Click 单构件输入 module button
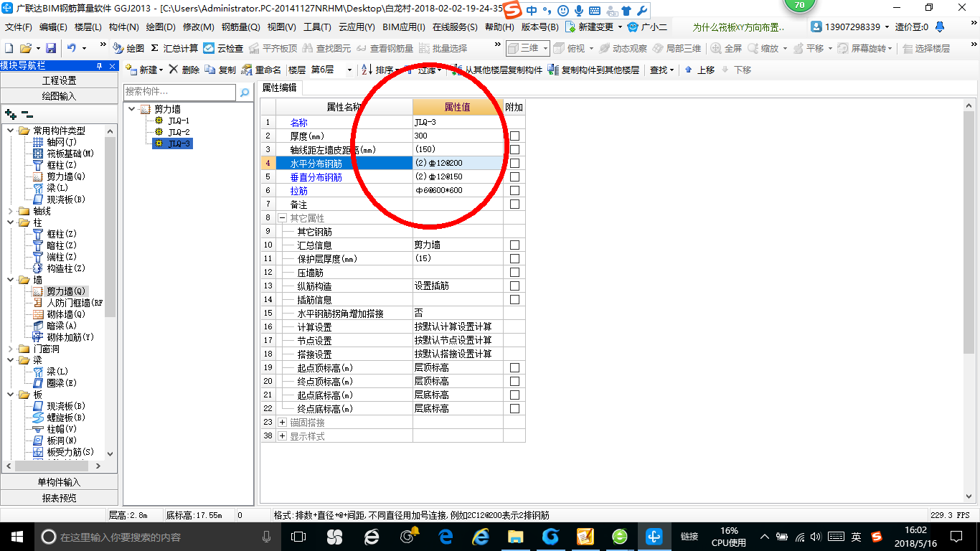The image size is (980, 551). click(x=59, y=482)
